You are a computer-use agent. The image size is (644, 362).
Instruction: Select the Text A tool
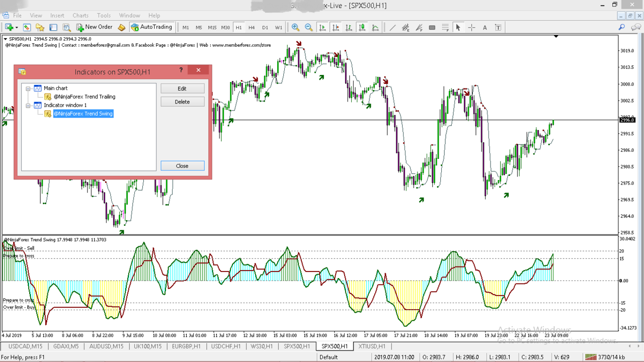pyautogui.click(x=485, y=27)
